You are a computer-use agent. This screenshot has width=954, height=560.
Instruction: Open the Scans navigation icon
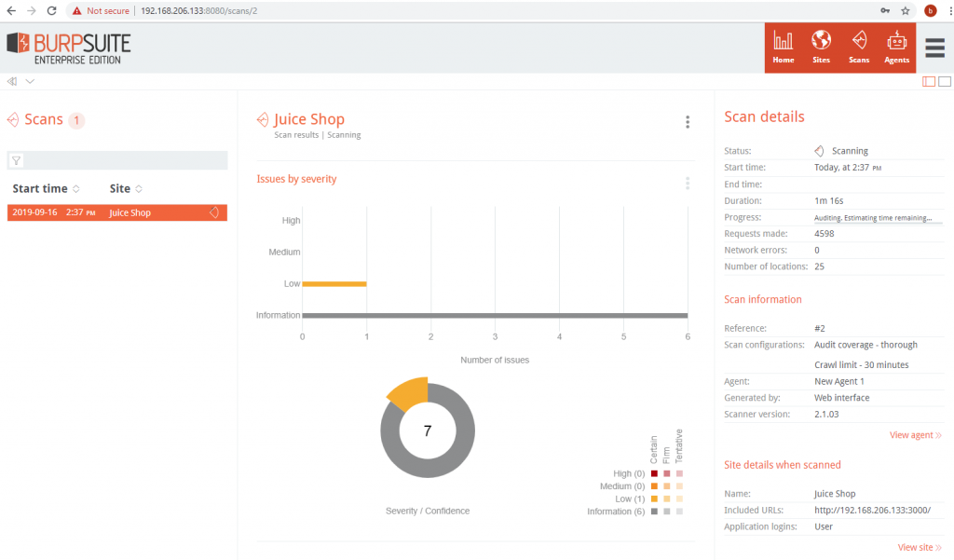(x=859, y=47)
